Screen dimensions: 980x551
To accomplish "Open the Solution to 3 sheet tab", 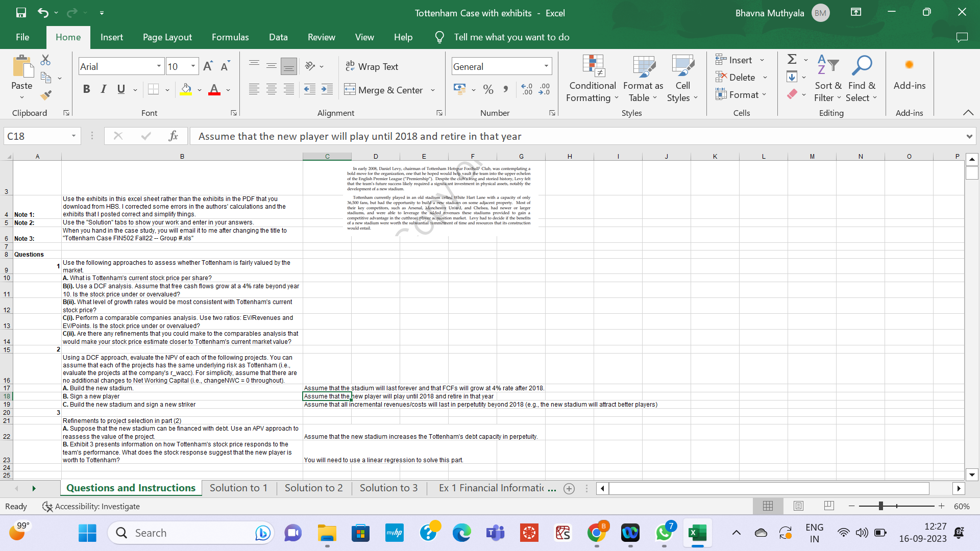I will [x=388, y=488].
